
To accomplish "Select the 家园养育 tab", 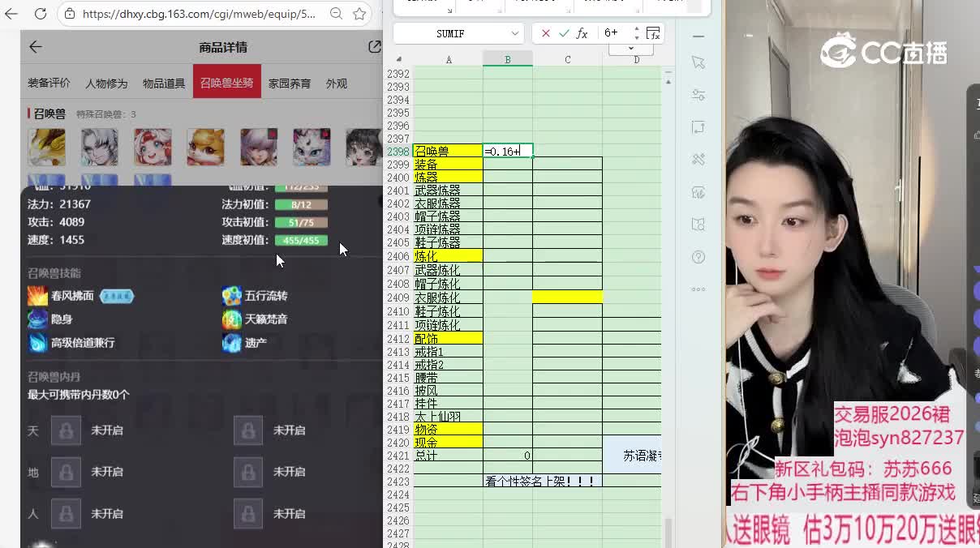I will 290,83.
